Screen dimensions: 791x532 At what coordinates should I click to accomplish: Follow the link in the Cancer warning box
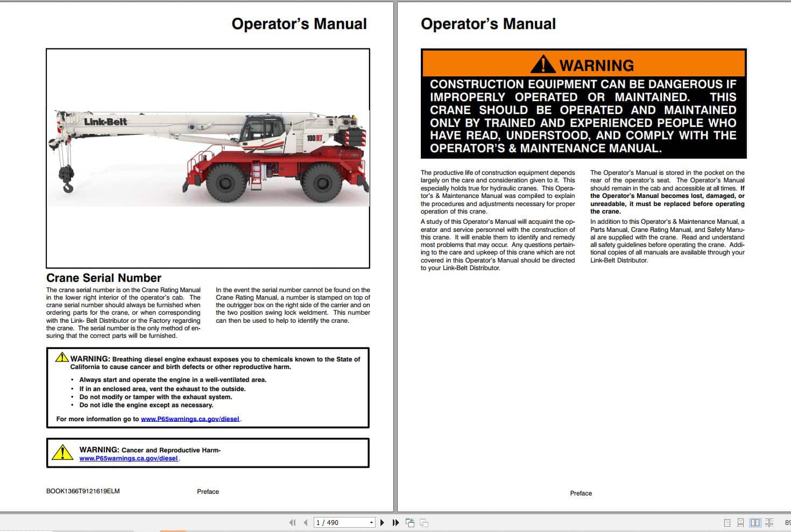(x=129, y=458)
